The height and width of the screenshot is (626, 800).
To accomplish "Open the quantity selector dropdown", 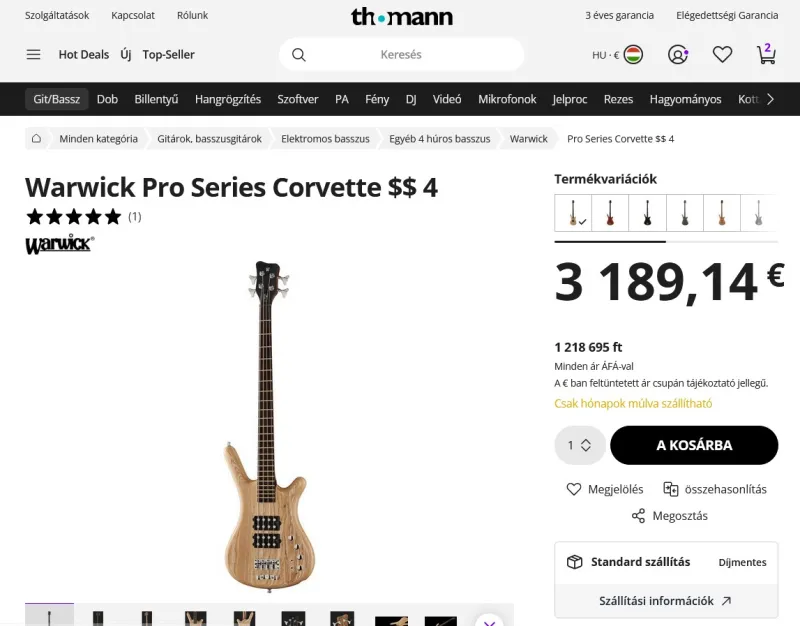I will tap(579, 445).
